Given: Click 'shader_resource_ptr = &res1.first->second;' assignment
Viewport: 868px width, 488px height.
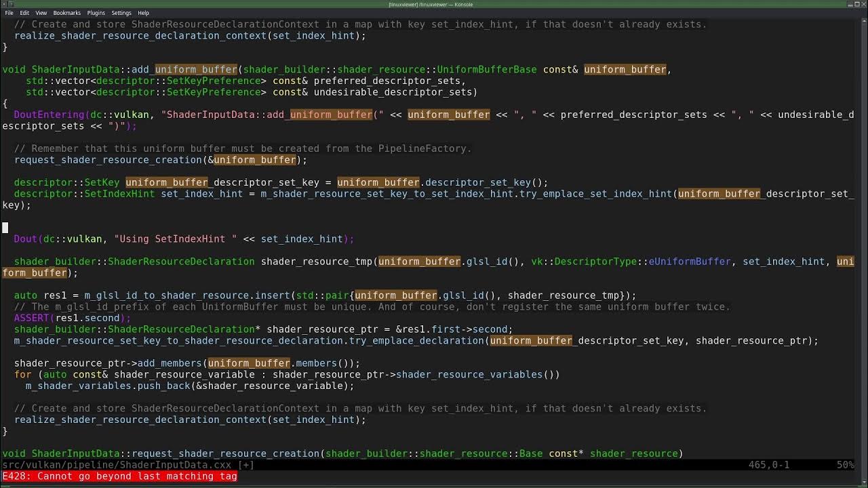Looking at the screenshot, I should point(390,329).
